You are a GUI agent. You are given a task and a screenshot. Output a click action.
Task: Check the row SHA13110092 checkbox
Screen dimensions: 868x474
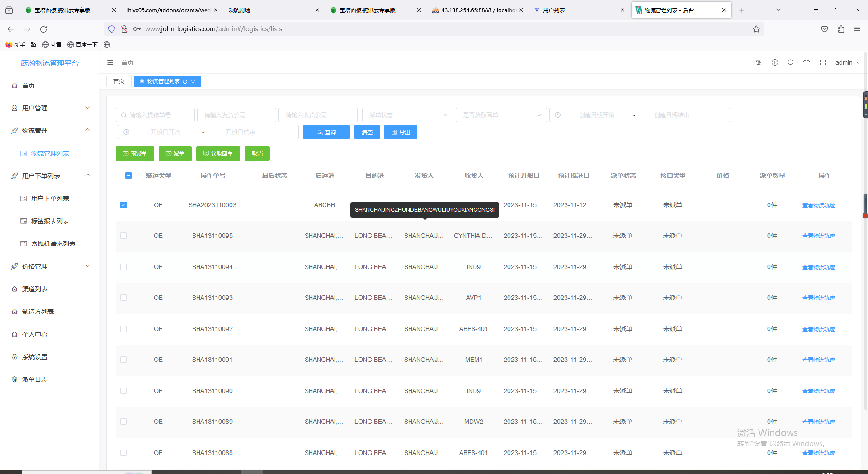(x=123, y=329)
